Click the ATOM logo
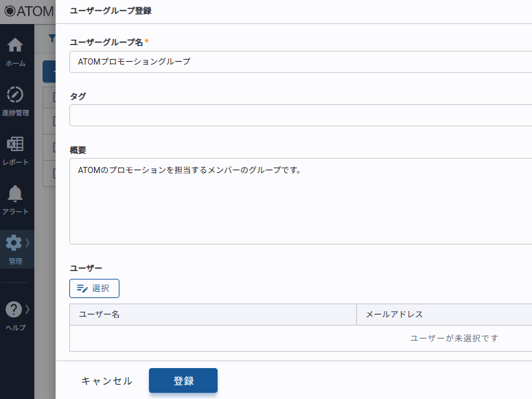Image resolution: width=532 pixels, height=399 pixels. point(27,11)
